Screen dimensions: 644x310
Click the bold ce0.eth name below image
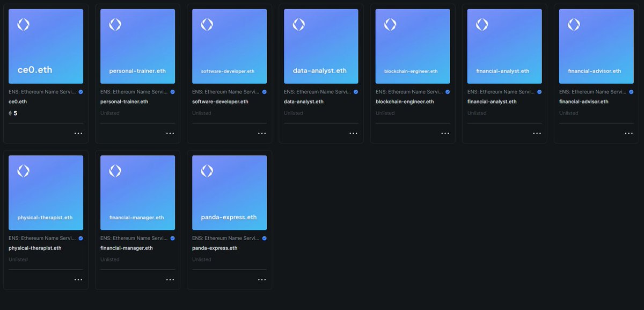pos(17,102)
